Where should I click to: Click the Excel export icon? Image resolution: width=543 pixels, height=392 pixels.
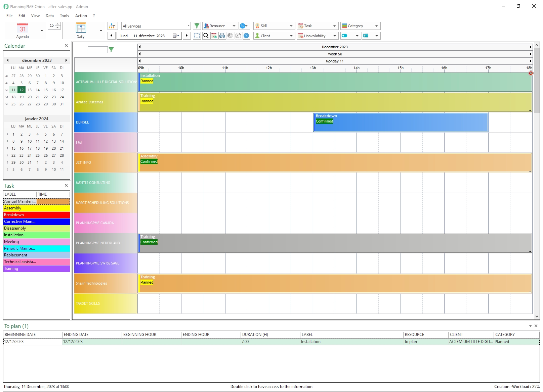coord(238,36)
